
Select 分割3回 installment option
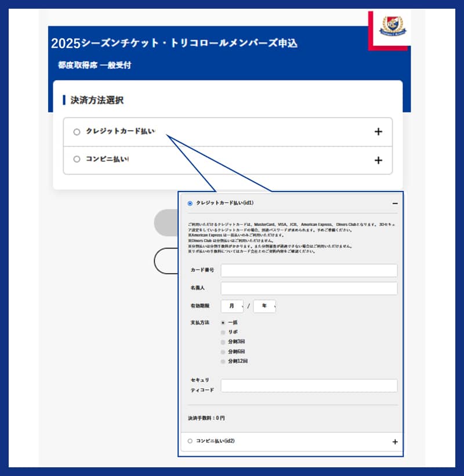click(223, 342)
